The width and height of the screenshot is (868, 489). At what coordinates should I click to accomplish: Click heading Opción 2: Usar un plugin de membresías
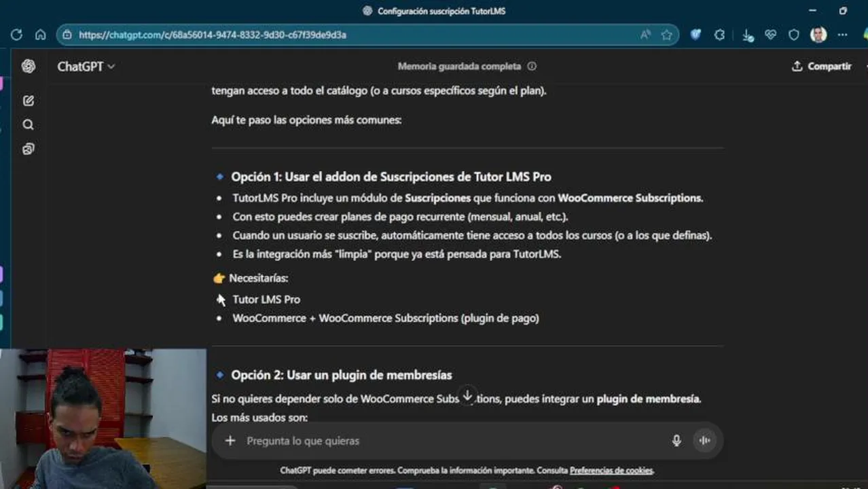tap(342, 375)
